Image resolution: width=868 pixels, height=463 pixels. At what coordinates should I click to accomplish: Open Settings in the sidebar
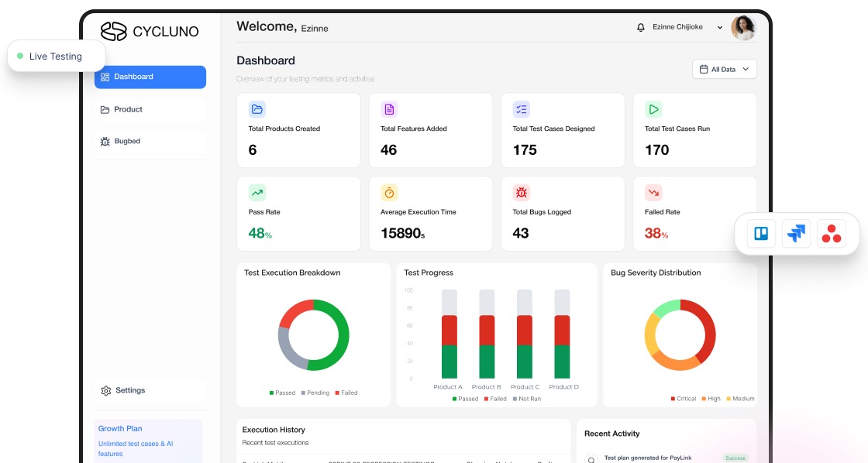[150, 390]
